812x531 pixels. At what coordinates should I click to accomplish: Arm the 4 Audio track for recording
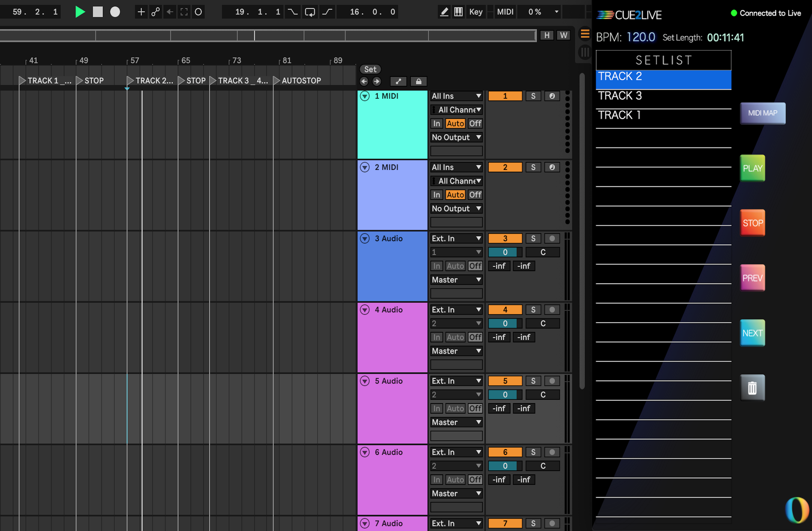coord(552,310)
